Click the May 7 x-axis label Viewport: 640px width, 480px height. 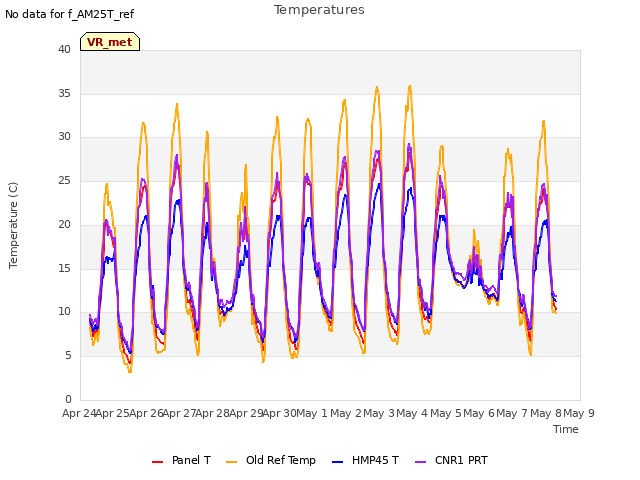pos(512,413)
